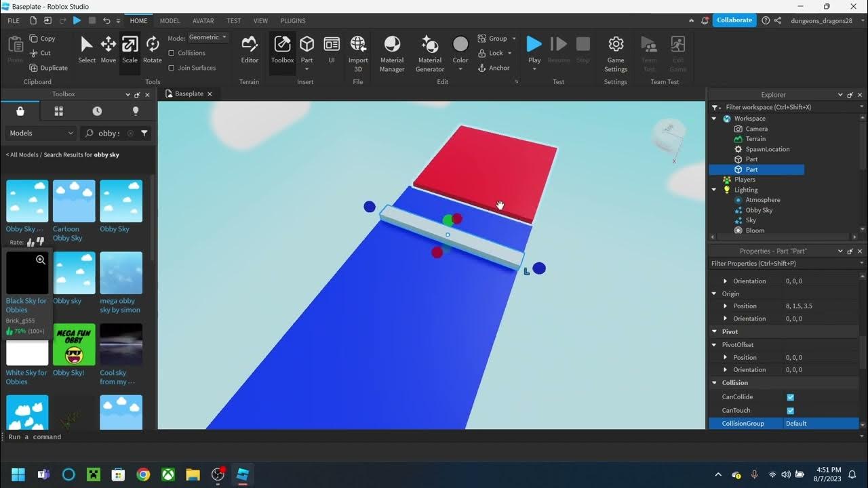This screenshot has width=868, height=488.
Task: Open the UI insert tool
Action: (x=332, y=50)
